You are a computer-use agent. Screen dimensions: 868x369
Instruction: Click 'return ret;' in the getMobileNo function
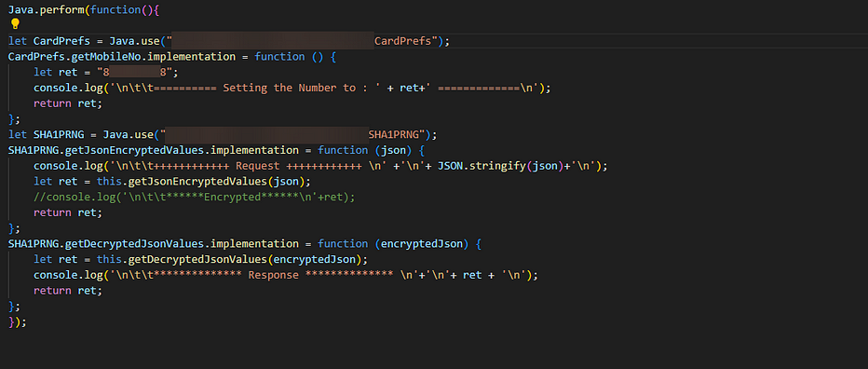pos(68,103)
